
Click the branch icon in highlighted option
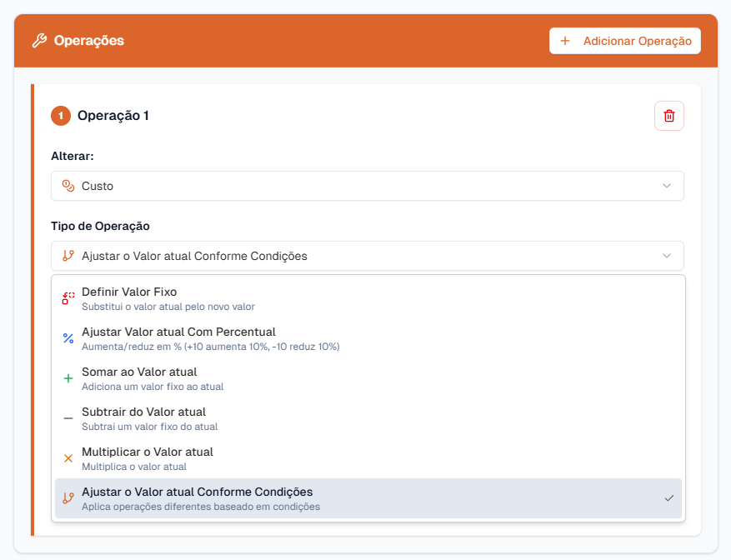coord(68,498)
